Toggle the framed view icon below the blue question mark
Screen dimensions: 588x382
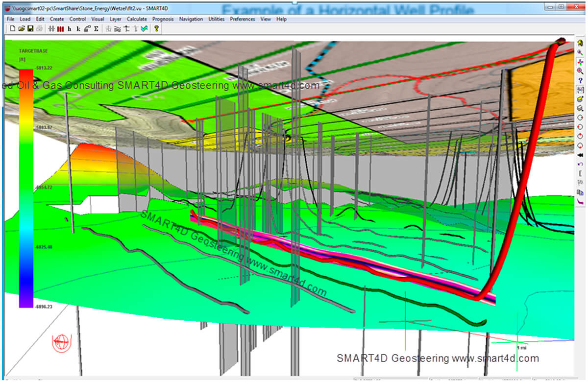pos(580,90)
